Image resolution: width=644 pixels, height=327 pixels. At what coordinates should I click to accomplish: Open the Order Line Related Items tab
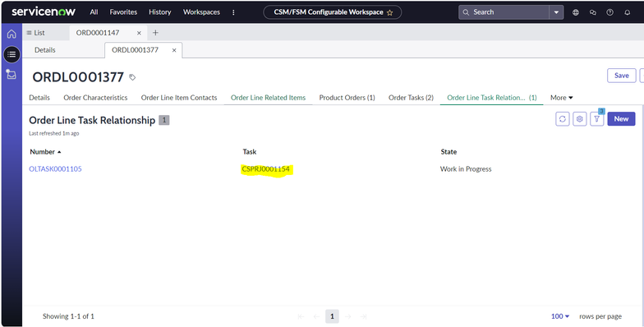pyautogui.click(x=268, y=97)
